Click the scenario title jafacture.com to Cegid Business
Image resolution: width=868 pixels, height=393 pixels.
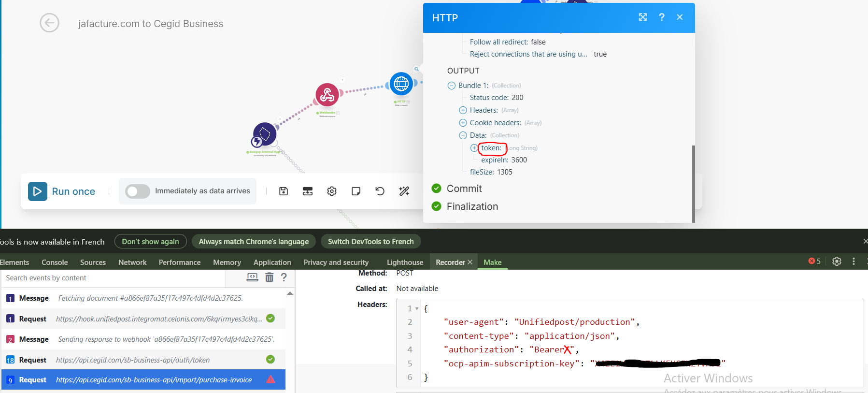(151, 24)
